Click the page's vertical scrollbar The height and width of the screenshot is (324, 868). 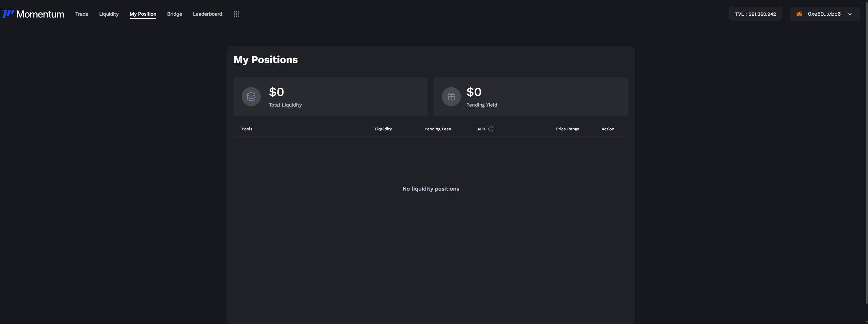tap(866, 153)
